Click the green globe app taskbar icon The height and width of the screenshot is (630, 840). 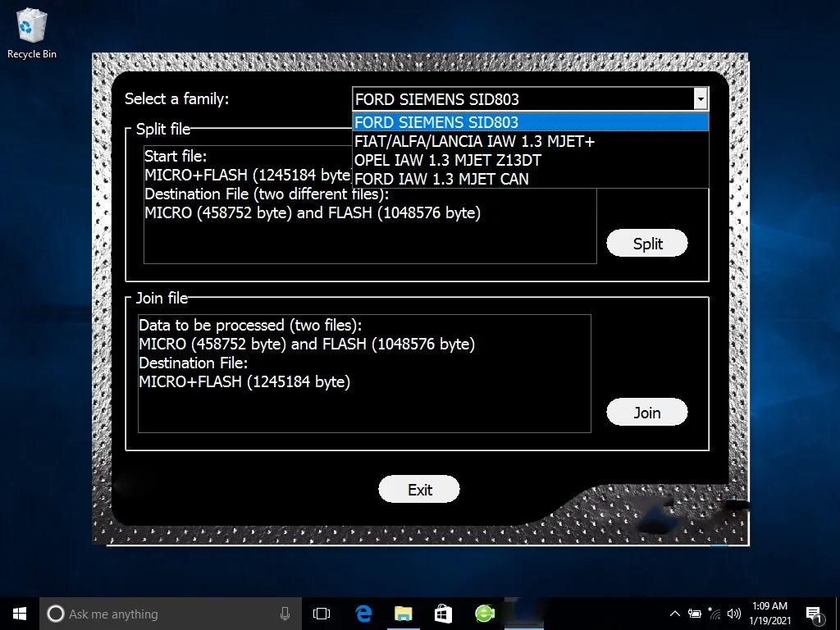pos(485,614)
